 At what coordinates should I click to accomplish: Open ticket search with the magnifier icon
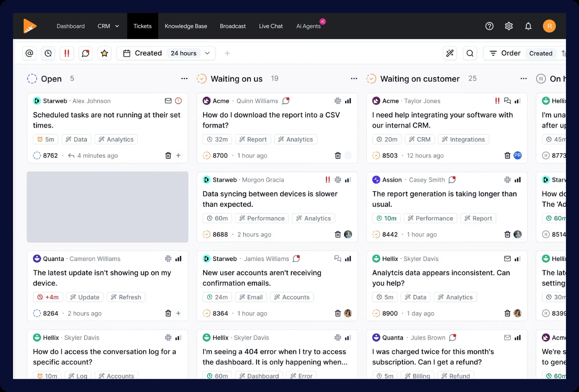point(470,53)
